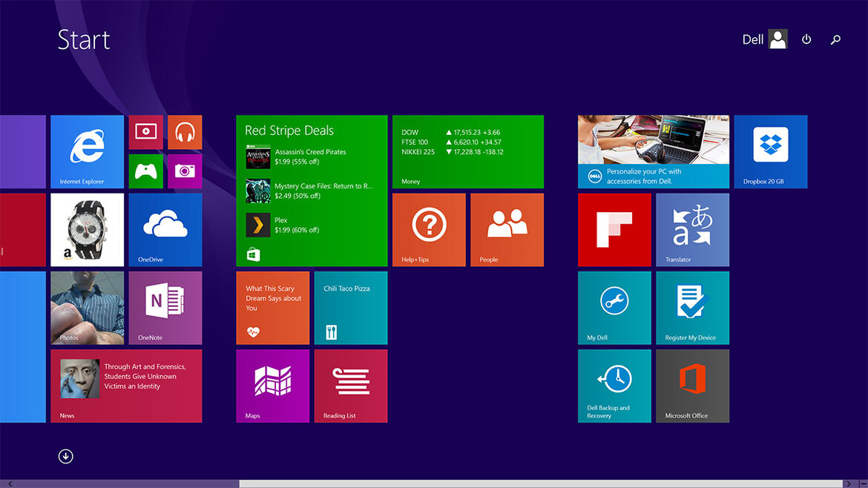Open the search magnifier icon
Viewport: 868px width, 488px height.
pyautogui.click(x=835, y=39)
